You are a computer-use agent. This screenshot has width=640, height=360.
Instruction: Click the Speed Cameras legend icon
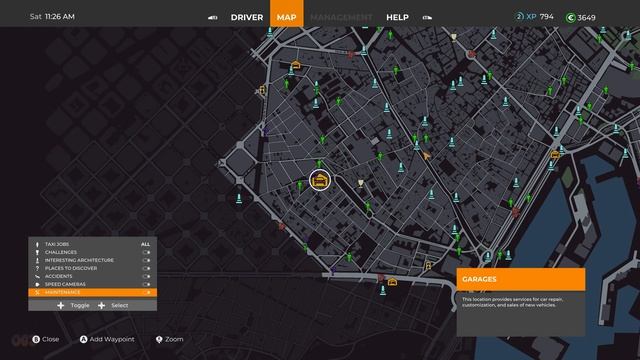pyautogui.click(x=37, y=284)
